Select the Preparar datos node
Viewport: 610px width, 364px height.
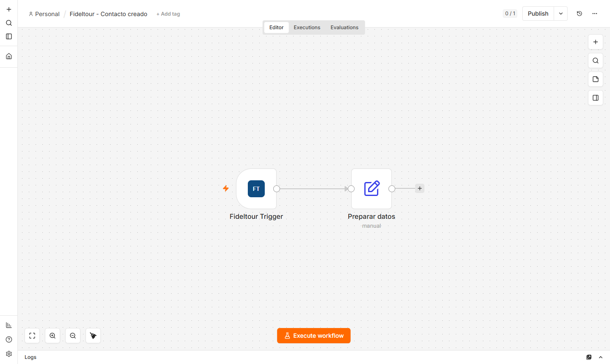pos(372,189)
